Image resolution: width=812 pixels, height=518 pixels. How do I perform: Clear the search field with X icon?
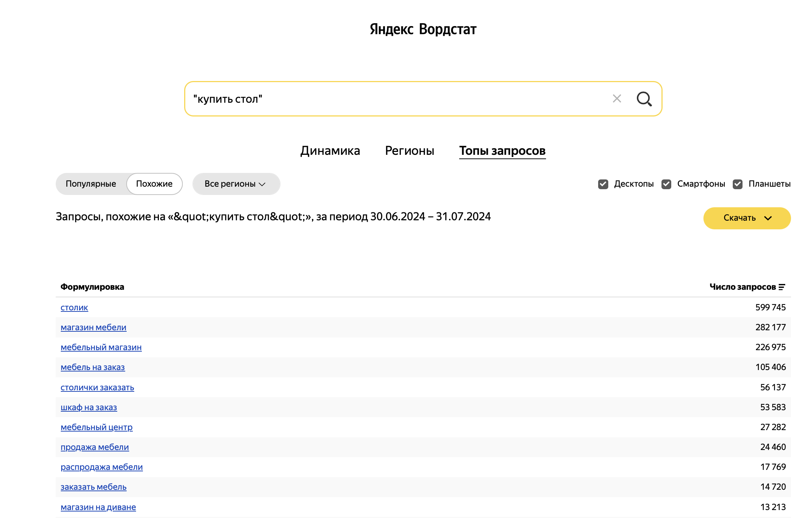[617, 99]
